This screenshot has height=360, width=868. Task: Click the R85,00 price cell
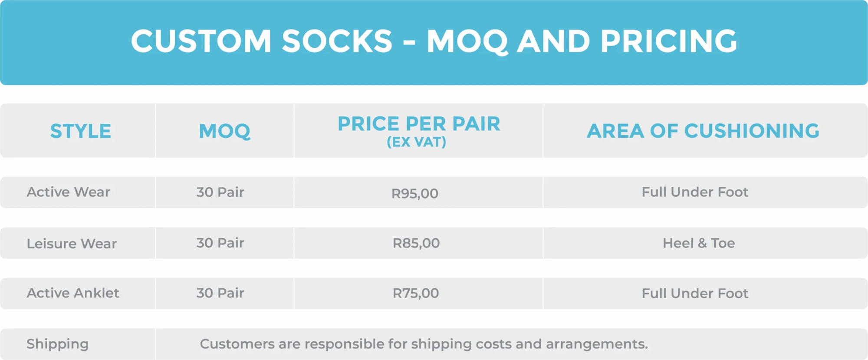[x=416, y=243]
